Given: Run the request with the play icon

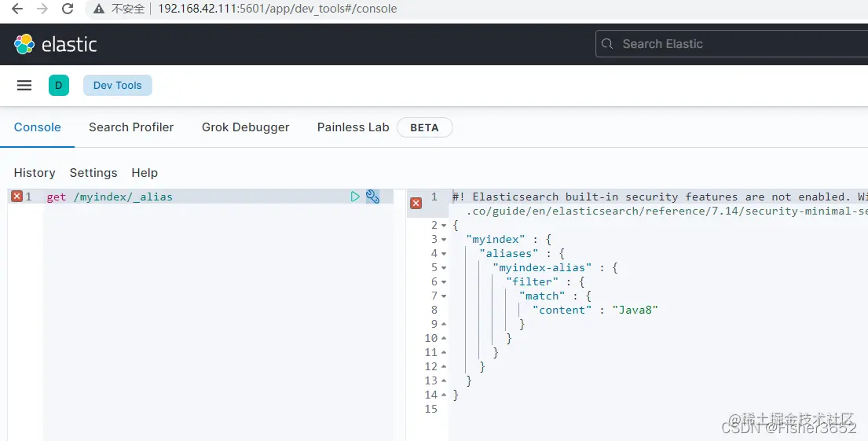Looking at the screenshot, I should pyautogui.click(x=355, y=197).
